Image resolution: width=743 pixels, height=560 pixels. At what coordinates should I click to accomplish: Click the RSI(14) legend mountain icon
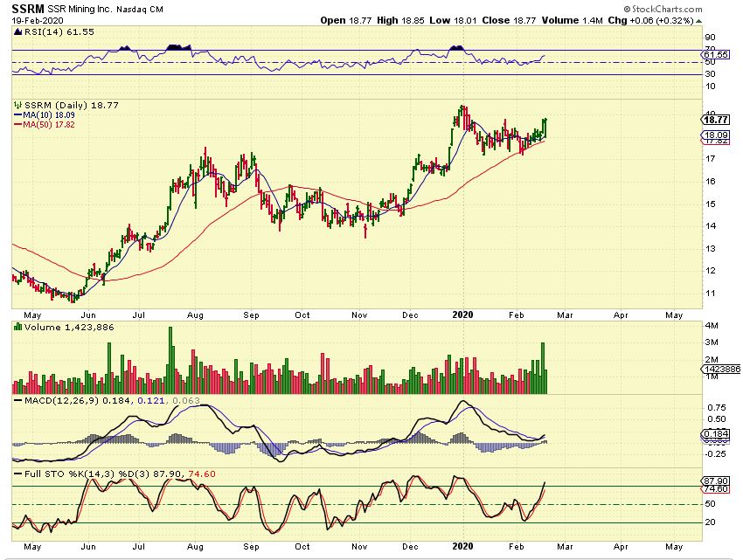click(17, 32)
